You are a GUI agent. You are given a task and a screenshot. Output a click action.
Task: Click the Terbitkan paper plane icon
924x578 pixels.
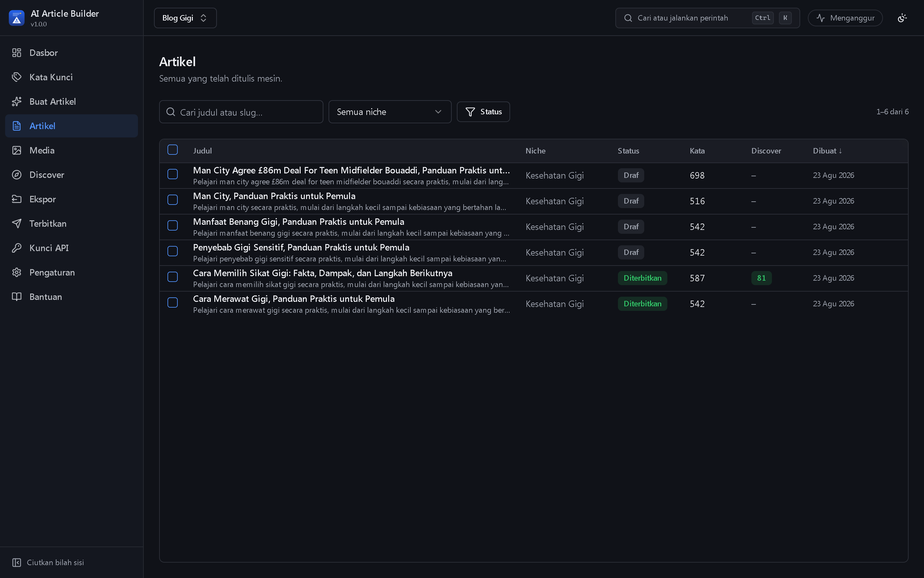[16, 223]
